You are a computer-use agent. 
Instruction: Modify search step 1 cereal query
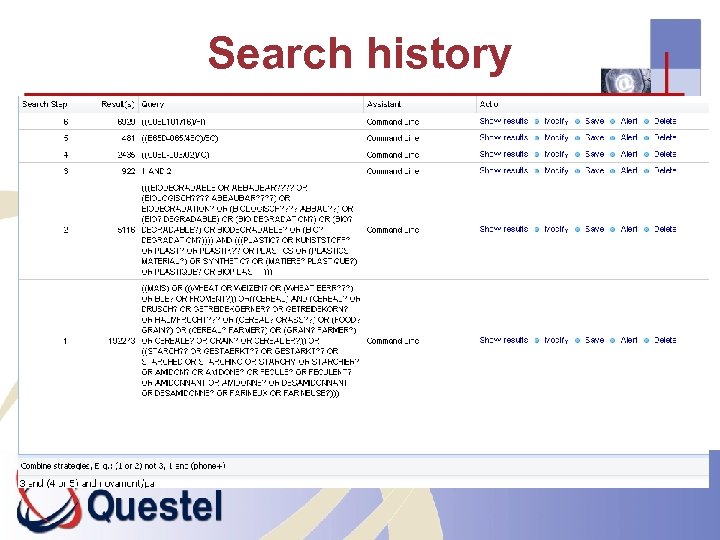pos(556,340)
